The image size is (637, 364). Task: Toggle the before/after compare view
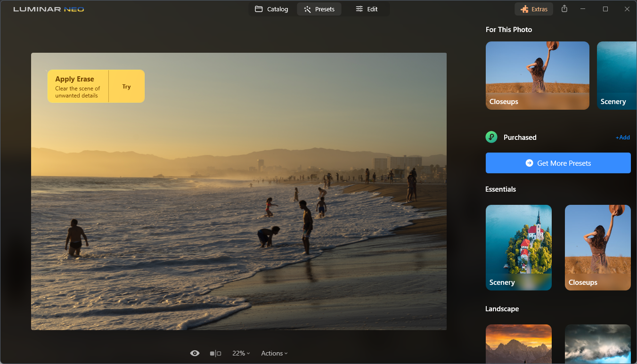point(215,353)
